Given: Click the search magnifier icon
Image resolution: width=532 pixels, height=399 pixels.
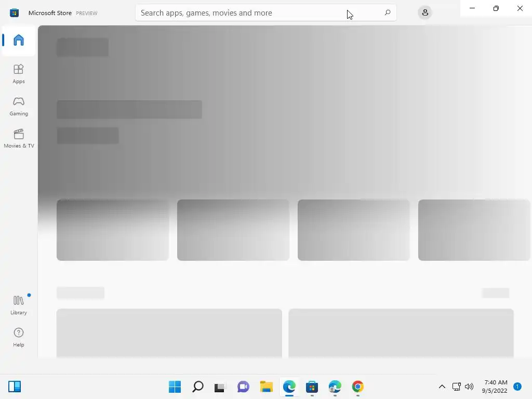Looking at the screenshot, I should coord(388,13).
